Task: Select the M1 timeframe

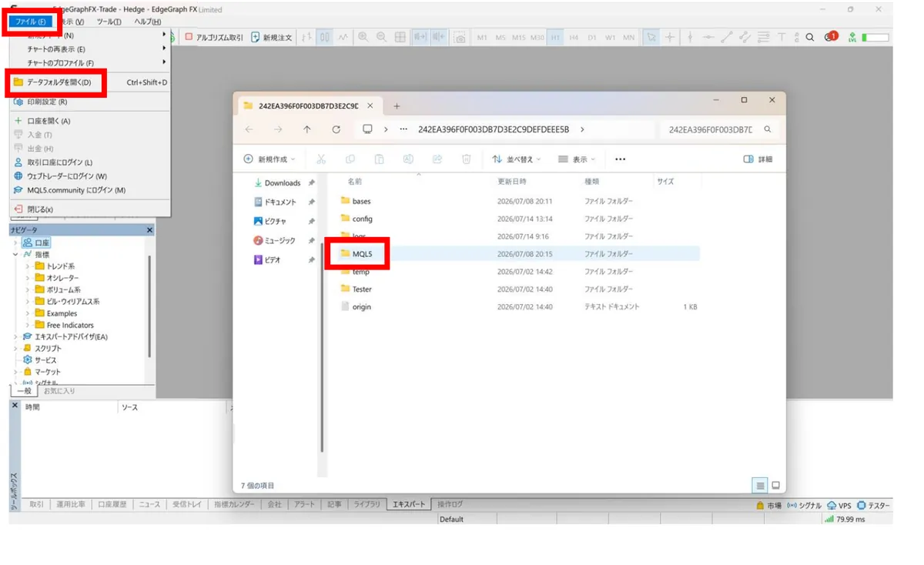Action: (x=482, y=38)
